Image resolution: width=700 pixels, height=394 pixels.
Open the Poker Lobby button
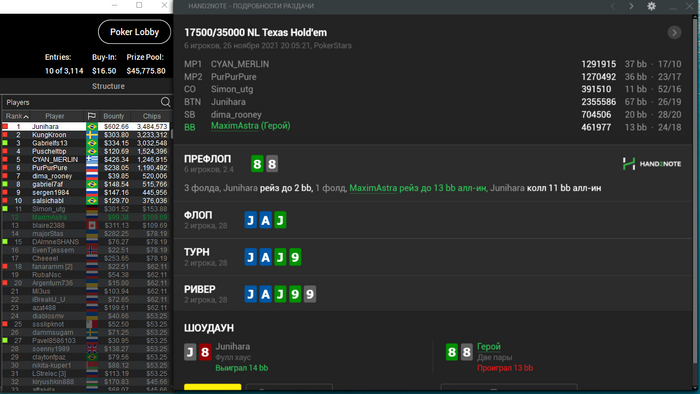coord(134,32)
